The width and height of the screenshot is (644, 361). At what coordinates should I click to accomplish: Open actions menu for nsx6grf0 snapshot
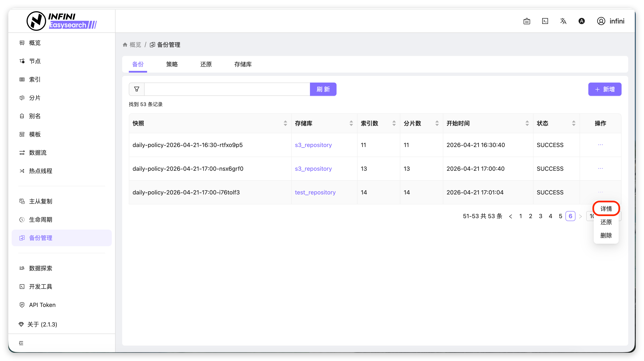point(601,169)
